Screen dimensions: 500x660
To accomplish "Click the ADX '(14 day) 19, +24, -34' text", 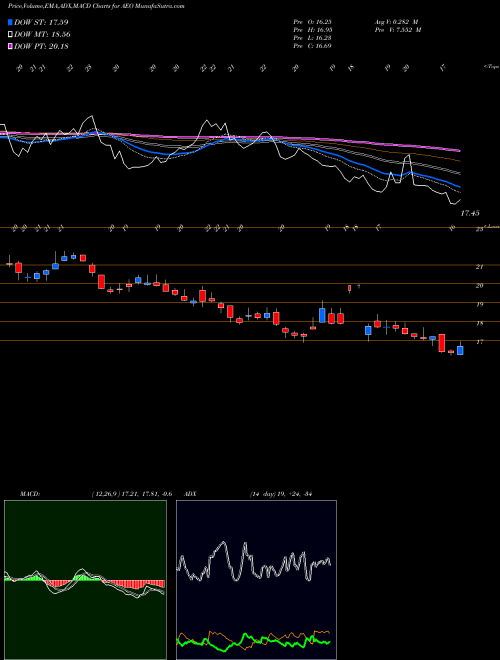I will click(x=280, y=494).
